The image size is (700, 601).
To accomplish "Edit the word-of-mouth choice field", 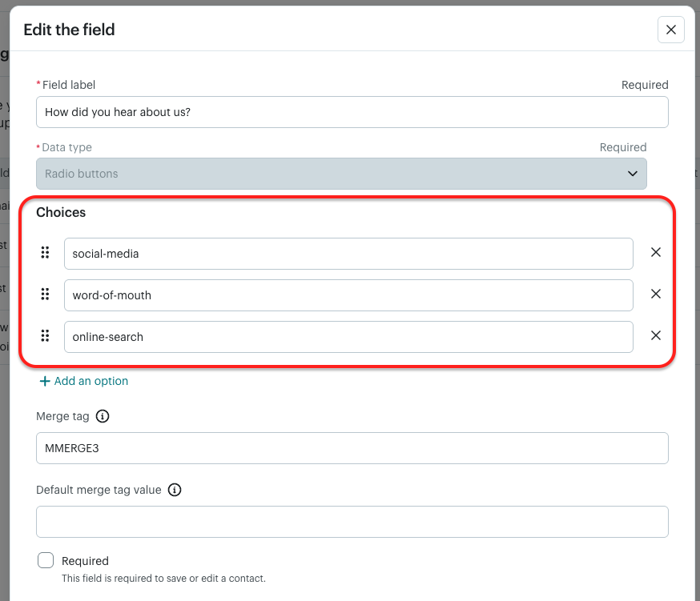I will 348,295.
